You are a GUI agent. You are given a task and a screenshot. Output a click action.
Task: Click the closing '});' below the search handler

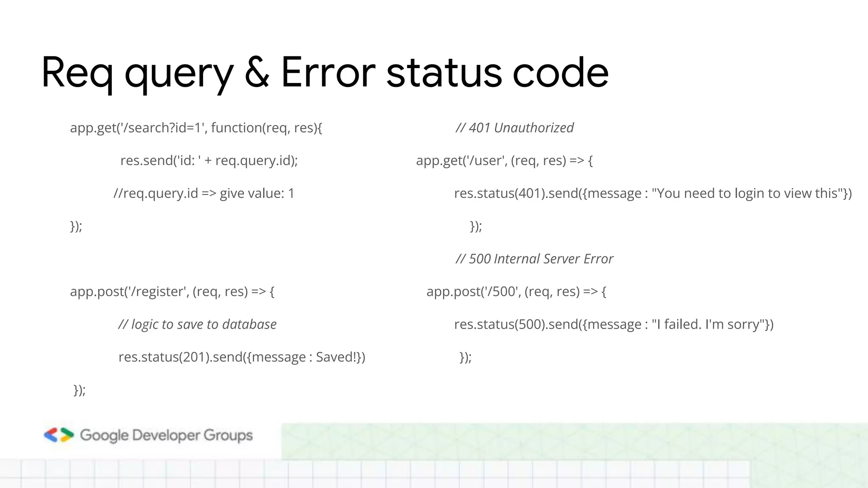pos(76,226)
